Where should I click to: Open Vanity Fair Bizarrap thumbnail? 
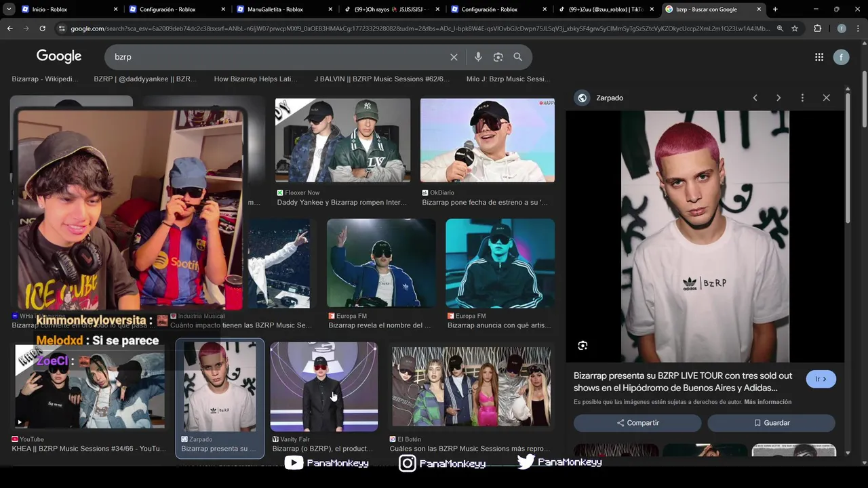point(324,386)
